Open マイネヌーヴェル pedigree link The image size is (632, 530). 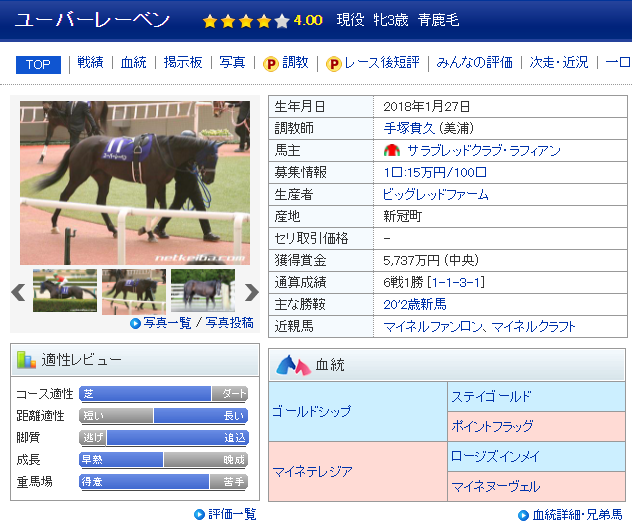coord(495,487)
